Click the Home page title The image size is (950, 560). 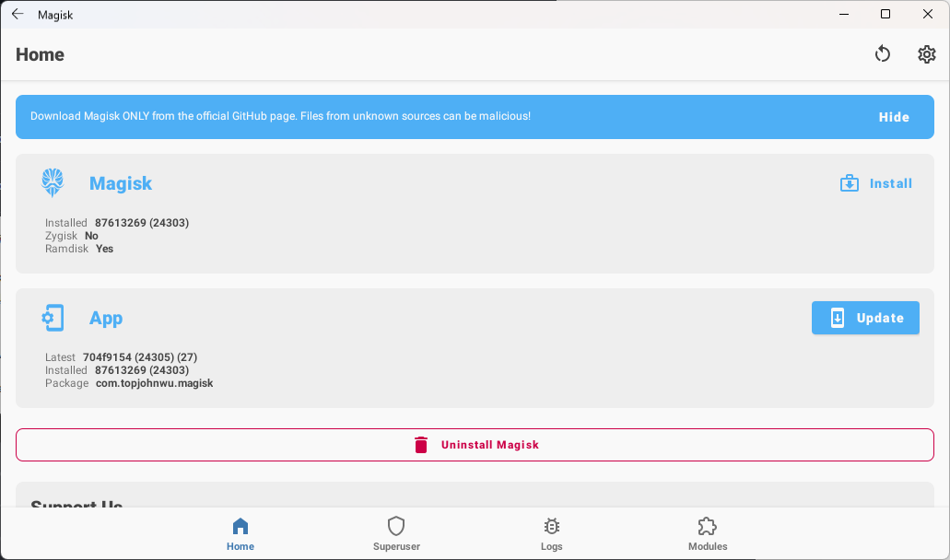coord(40,54)
